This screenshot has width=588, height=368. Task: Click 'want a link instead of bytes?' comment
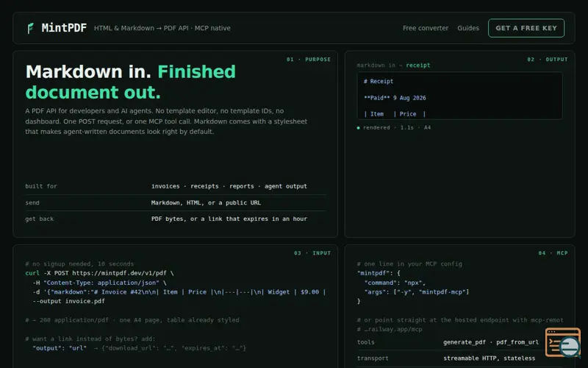click(90, 339)
